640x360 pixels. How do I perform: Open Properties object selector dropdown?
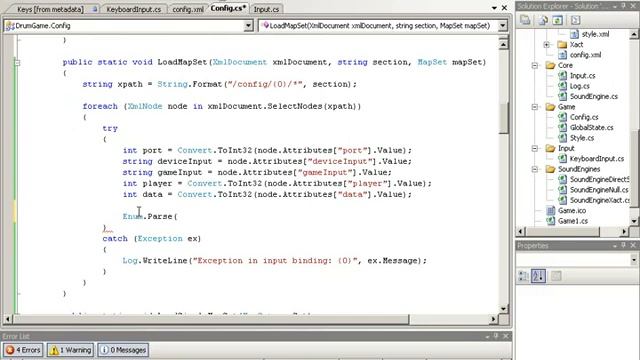pyautogui.click(x=633, y=260)
